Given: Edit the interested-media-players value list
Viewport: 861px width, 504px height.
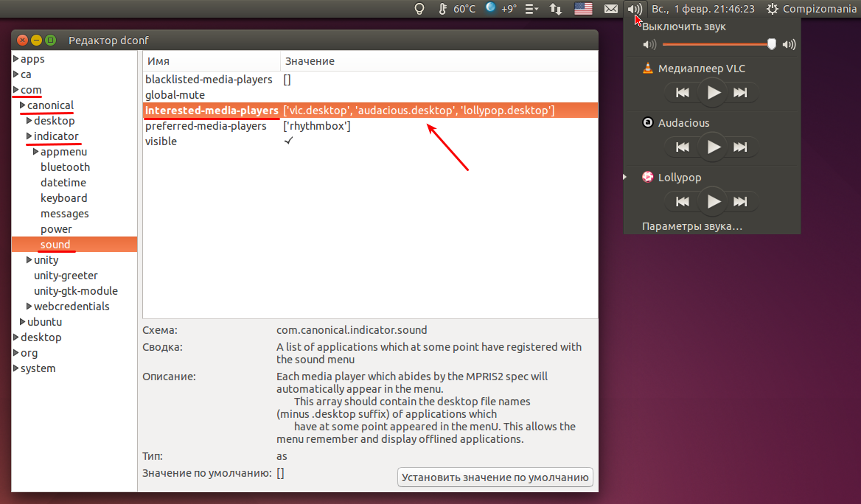Looking at the screenshot, I should click(419, 111).
